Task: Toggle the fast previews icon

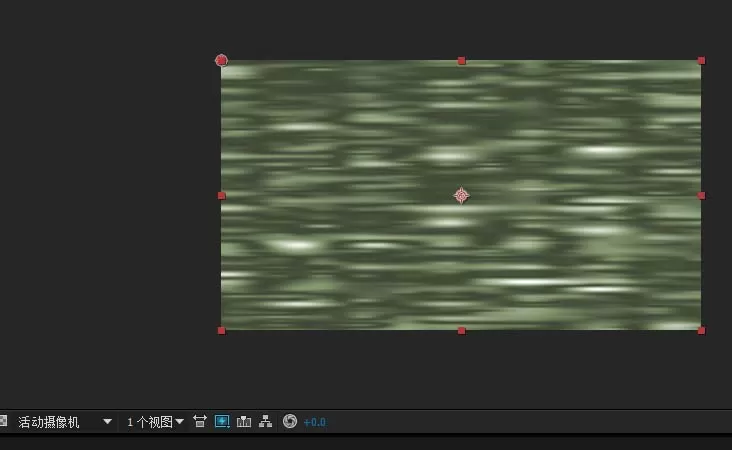Action: point(222,422)
